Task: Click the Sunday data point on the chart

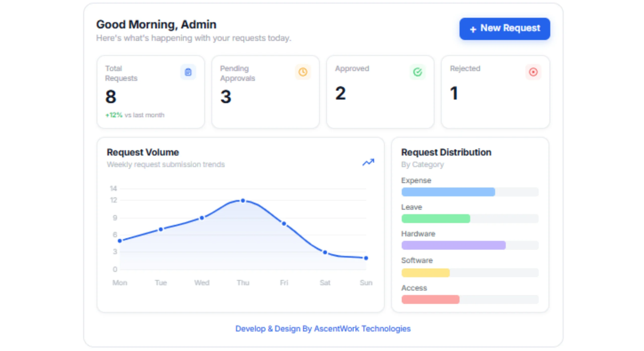Action: tap(366, 258)
